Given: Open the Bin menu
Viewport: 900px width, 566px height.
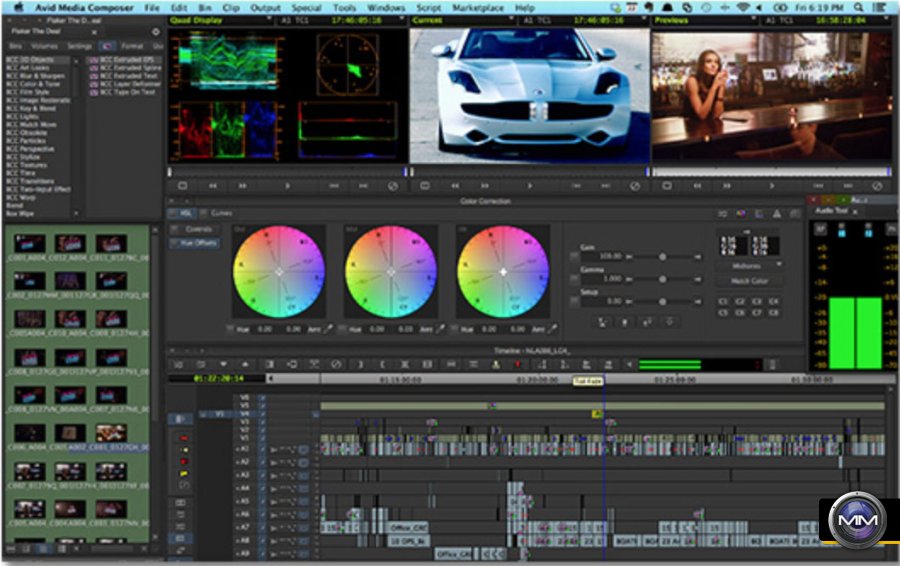Looking at the screenshot, I should pos(204,7).
